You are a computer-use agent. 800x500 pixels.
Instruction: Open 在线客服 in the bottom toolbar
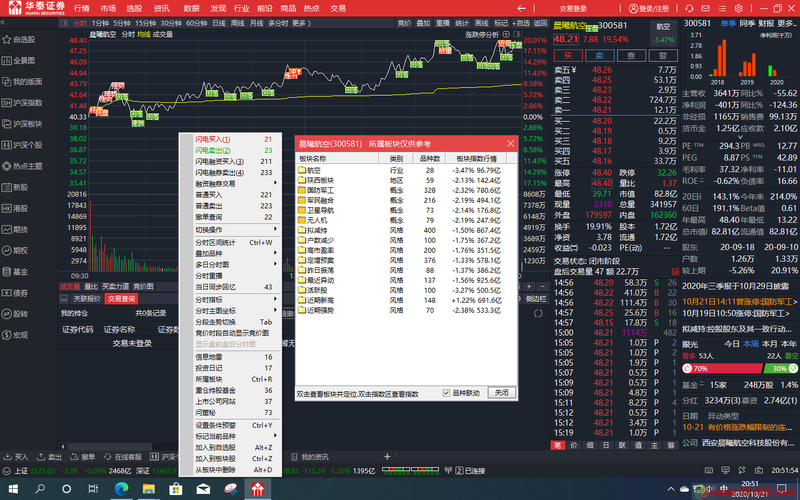pyautogui.click(x=123, y=457)
